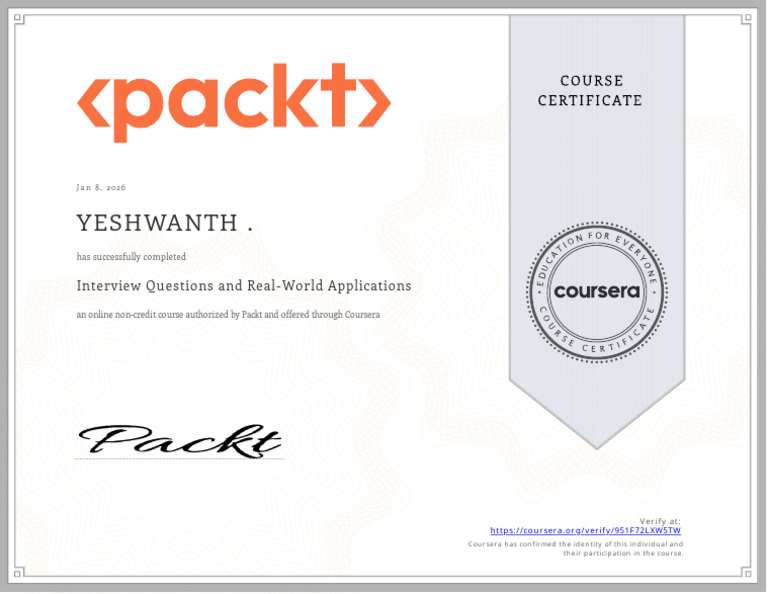Viewport: 768px width, 594px height.
Task: Click 'Coursera has confirmed the identity' note
Action: point(576,548)
